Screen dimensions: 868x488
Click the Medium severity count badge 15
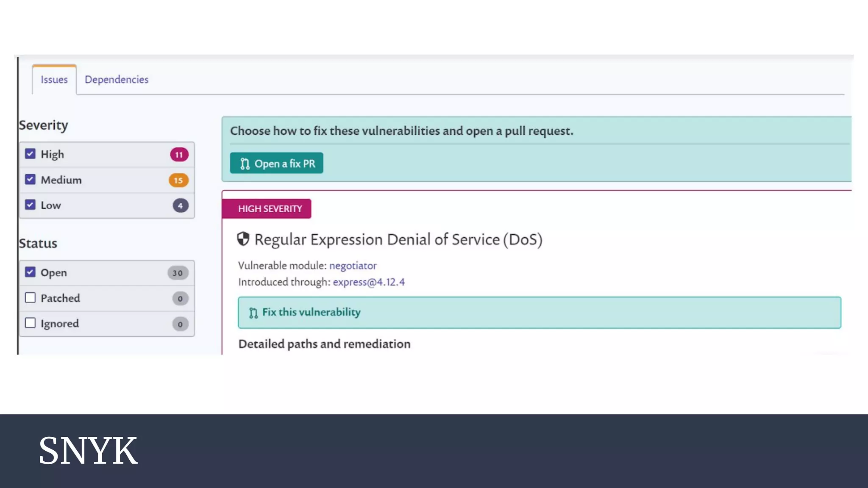pos(178,180)
